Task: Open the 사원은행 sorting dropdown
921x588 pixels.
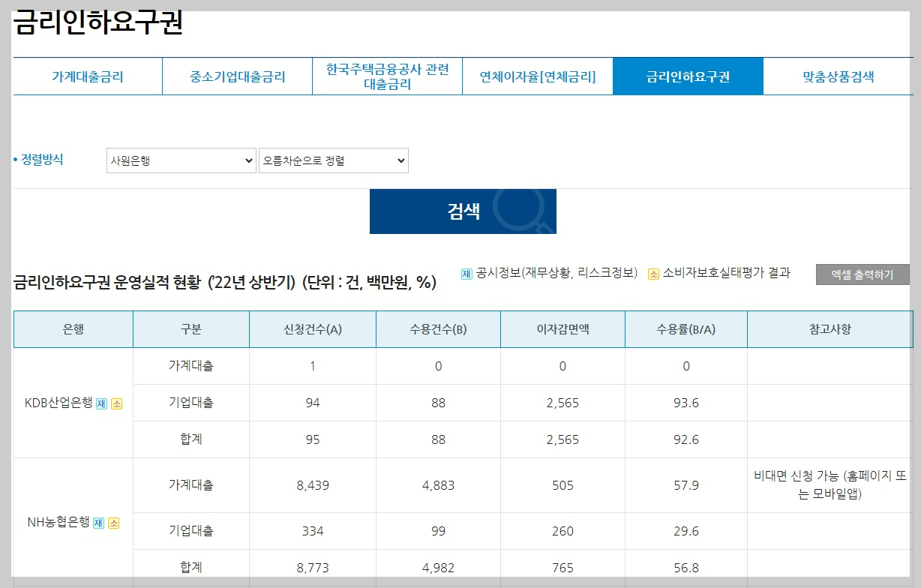Action: [181, 160]
